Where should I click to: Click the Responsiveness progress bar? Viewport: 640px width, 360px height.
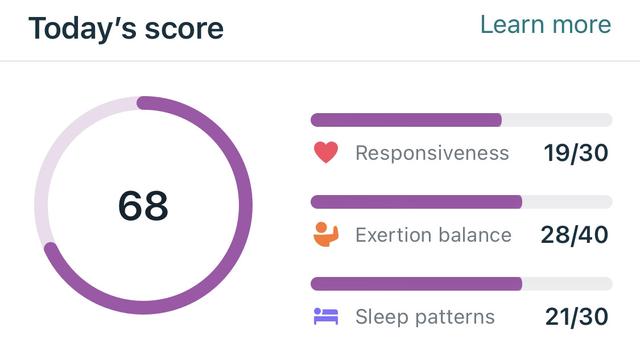point(461,120)
